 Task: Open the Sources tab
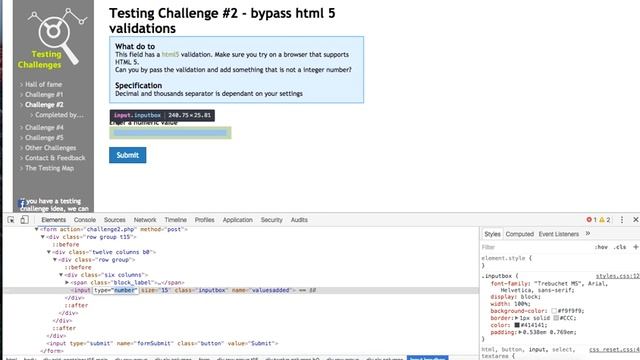coord(114,220)
